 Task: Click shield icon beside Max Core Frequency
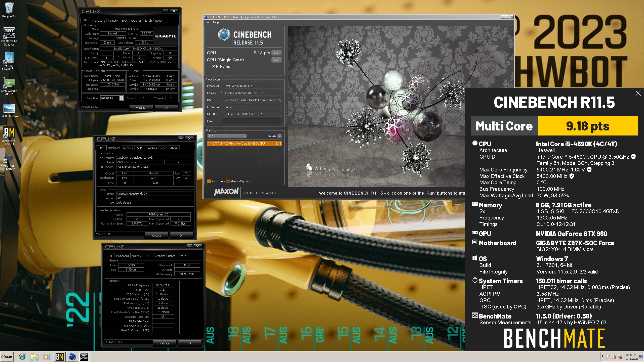click(589, 170)
